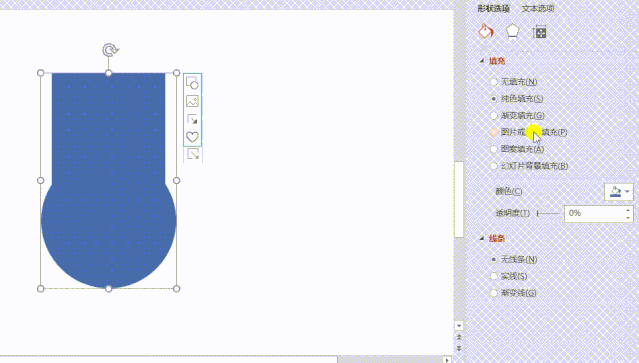
Task: Click the transparency 0% input field
Action: click(595, 213)
